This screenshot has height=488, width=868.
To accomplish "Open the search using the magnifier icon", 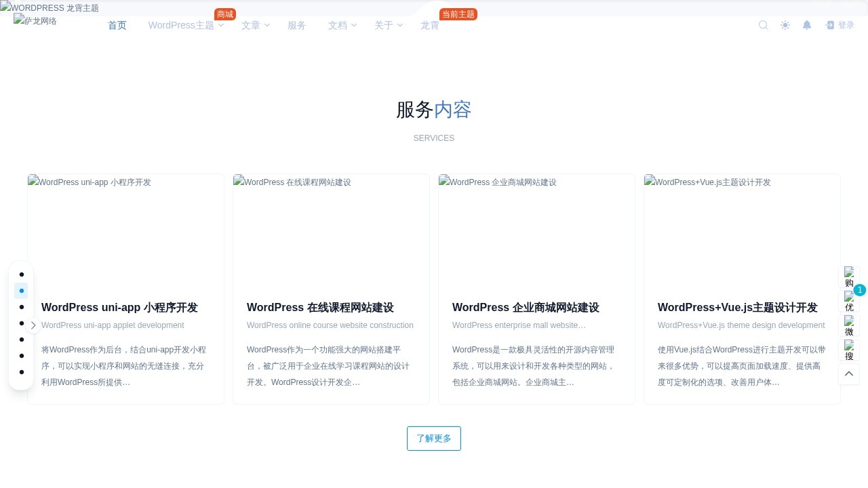I will (763, 25).
